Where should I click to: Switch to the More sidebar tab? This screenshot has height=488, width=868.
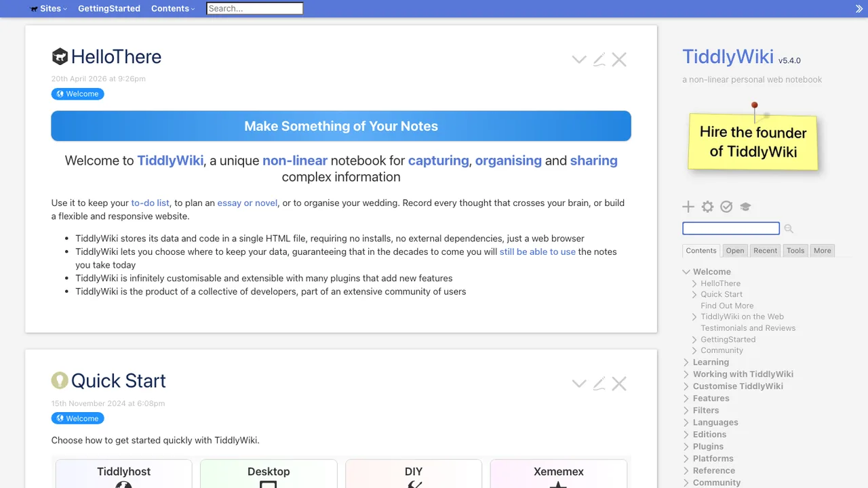[823, 251]
